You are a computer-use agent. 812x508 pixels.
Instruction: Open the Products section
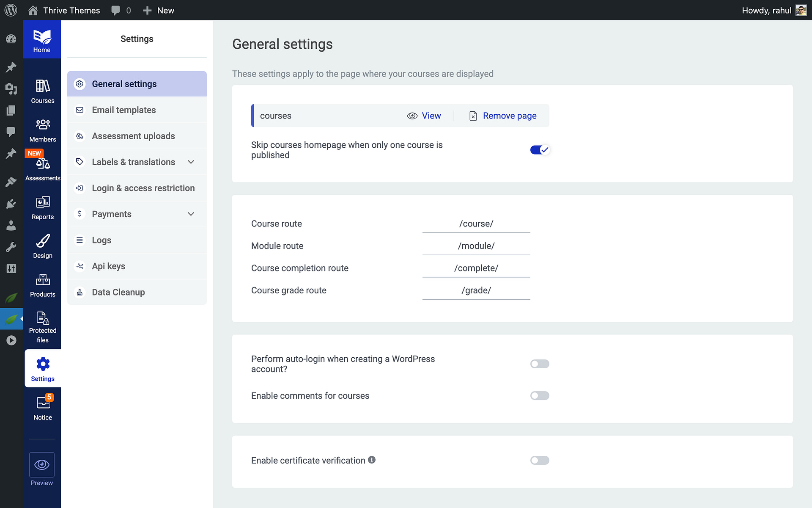(x=42, y=284)
